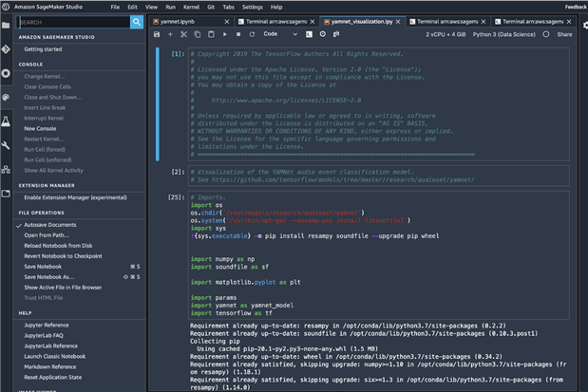Close the yamnet.ipynb tab
588x392 pixels.
[x=226, y=22]
